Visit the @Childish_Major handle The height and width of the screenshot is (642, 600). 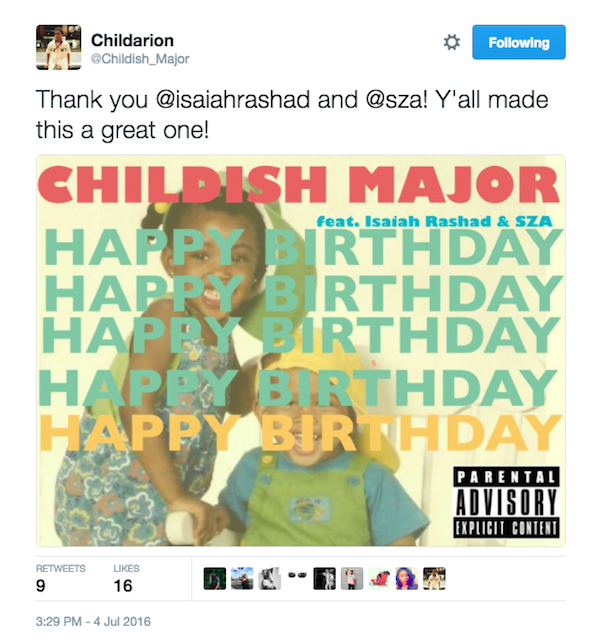tap(140, 59)
